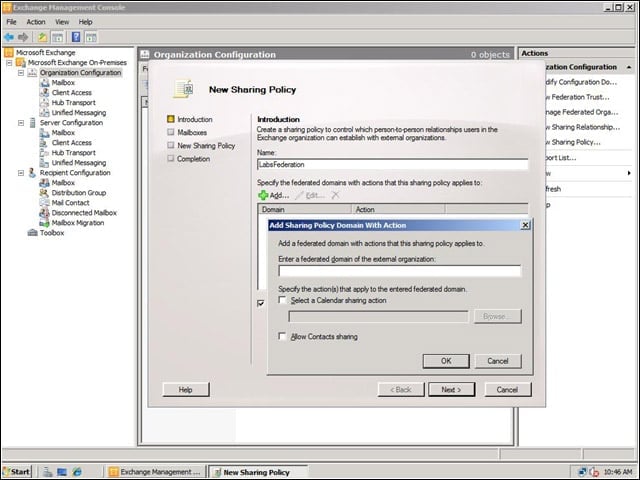
Task: Launch Internet Explorer from quick launch
Action: pos(76,472)
